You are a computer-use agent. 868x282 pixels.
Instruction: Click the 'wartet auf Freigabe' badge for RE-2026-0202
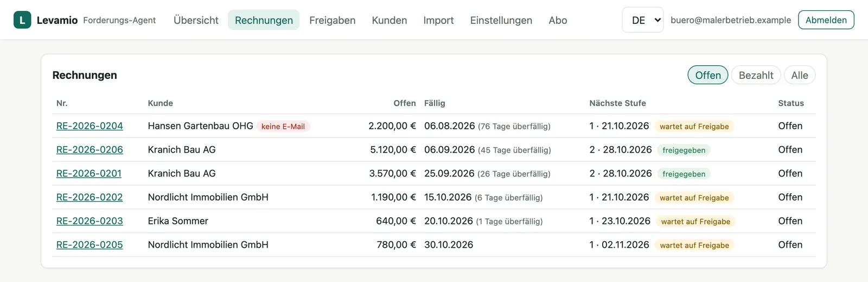click(694, 198)
